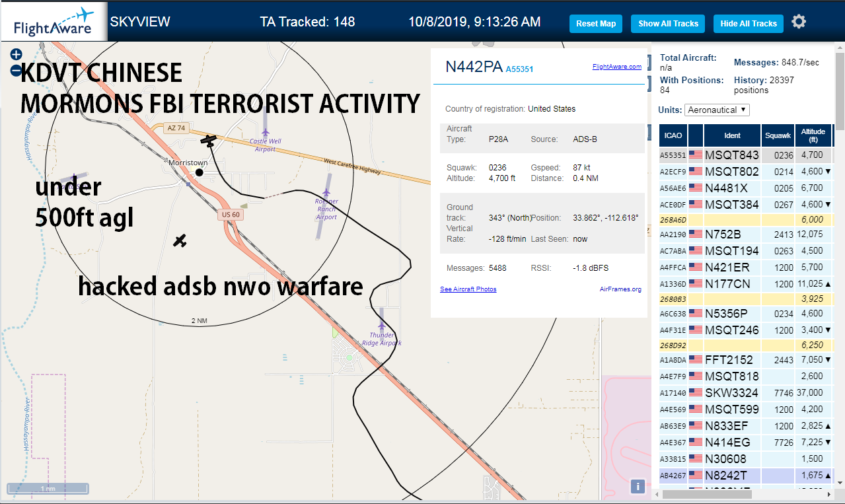The width and height of the screenshot is (845, 504).
Task: Zoom out with the minus button
Action: [17, 71]
